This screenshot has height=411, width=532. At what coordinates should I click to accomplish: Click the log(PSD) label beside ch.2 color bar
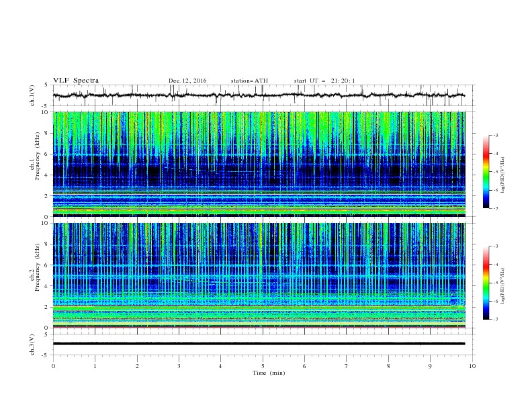coord(502,285)
